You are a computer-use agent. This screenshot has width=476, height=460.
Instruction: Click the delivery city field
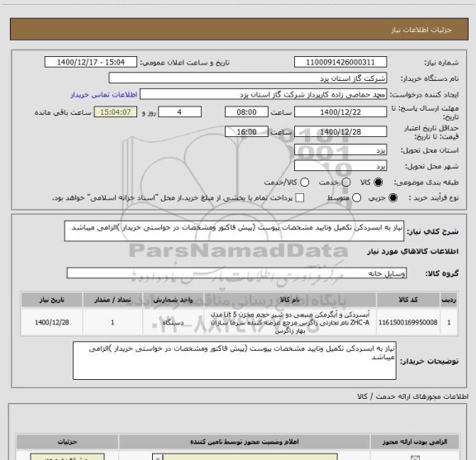tap(340, 166)
